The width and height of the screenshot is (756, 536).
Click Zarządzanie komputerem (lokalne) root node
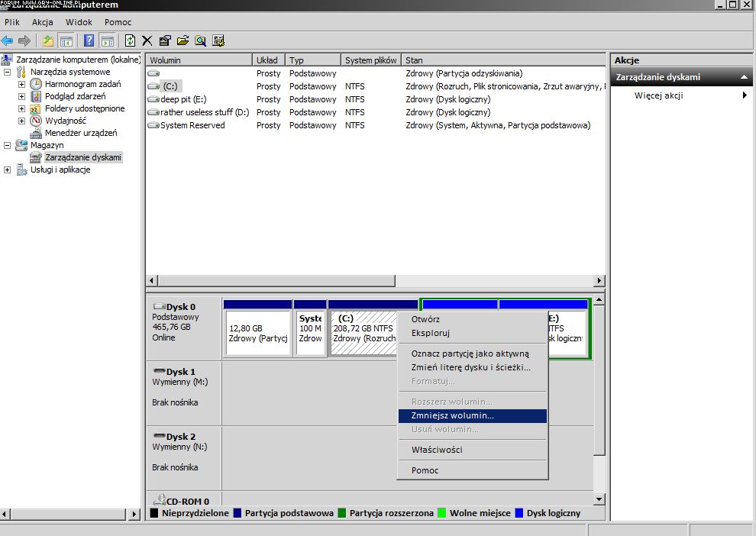78,60
